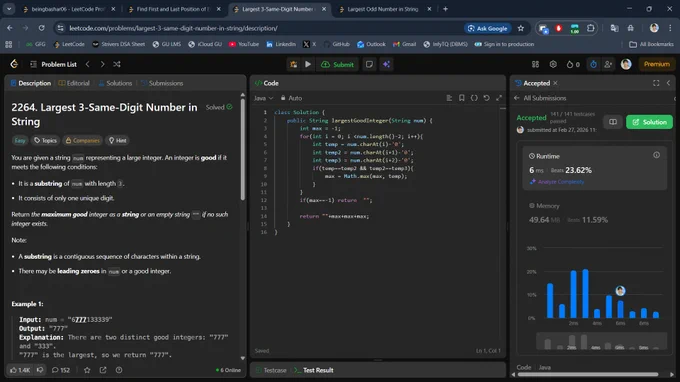Click the code braces icon in editor
The height and width of the screenshot is (382, 680).
coord(474,98)
